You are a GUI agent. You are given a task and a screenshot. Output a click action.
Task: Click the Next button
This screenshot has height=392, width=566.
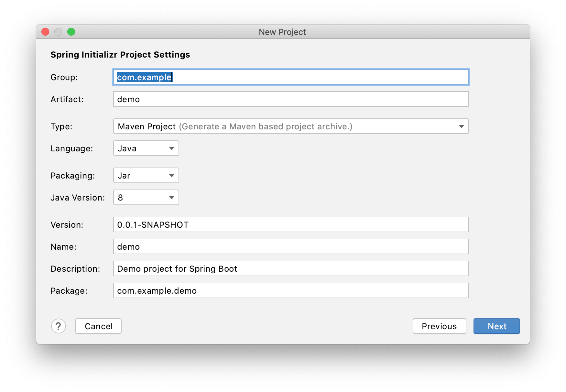coord(496,326)
